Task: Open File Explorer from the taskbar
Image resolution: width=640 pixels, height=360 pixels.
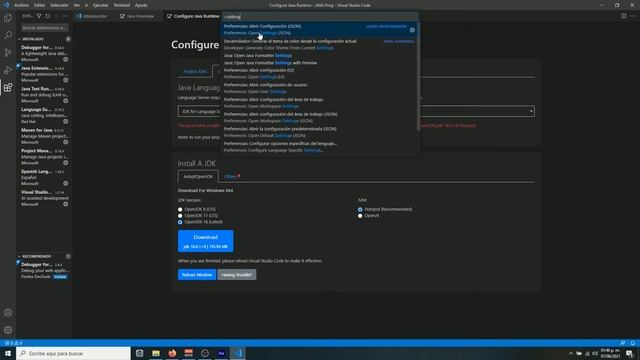Action: click(x=156, y=353)
